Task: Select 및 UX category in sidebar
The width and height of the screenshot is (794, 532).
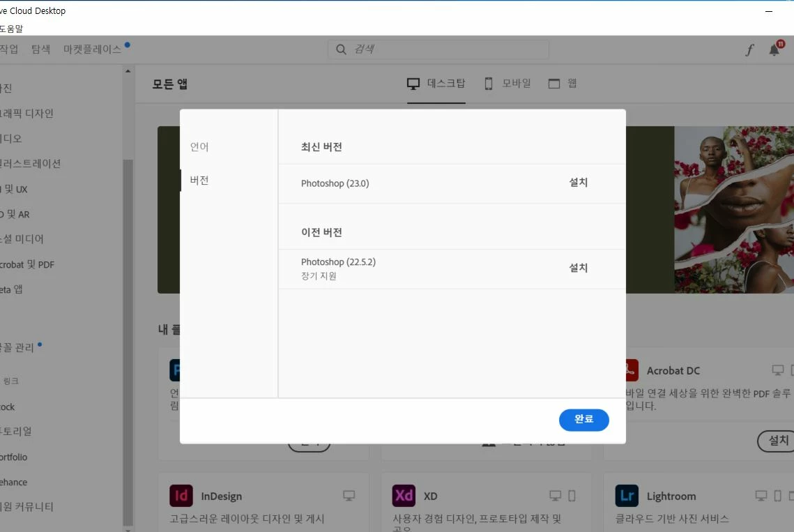Action: pyautogui.click(x=14, y=189)
